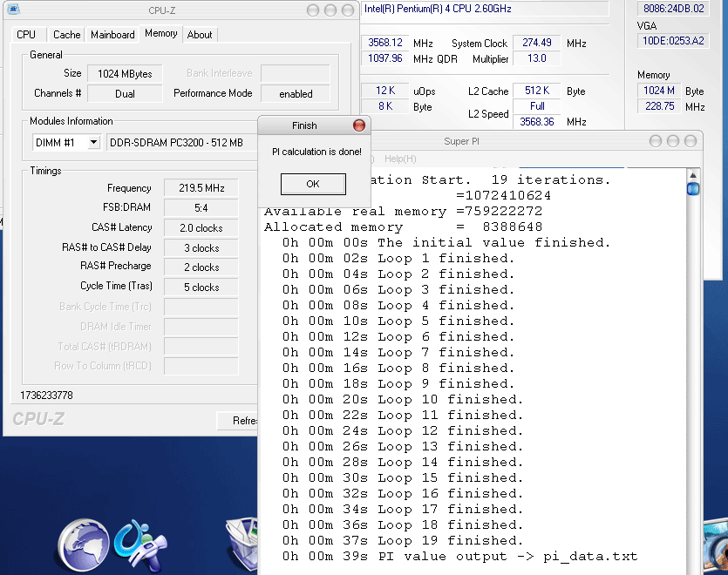Click the Size field showing 1024 MBytes
Screen dimensions: 728x575
coord(125,74)
